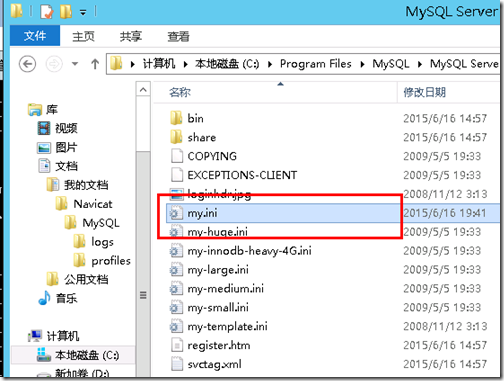Click the New folder icon in quick access toolbar
This screenshot has width=504, height=381.
pos(66,12)
